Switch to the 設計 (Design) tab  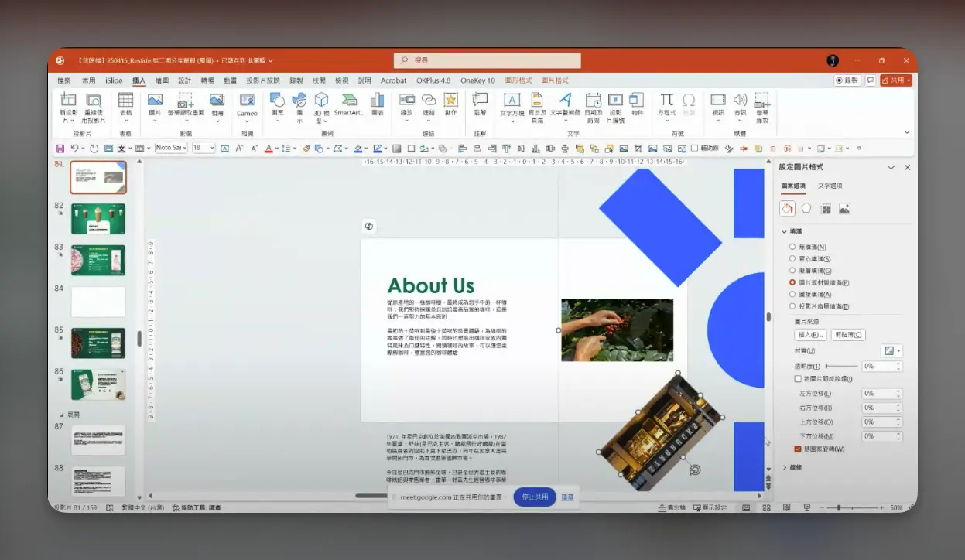[x=184, y=80]
